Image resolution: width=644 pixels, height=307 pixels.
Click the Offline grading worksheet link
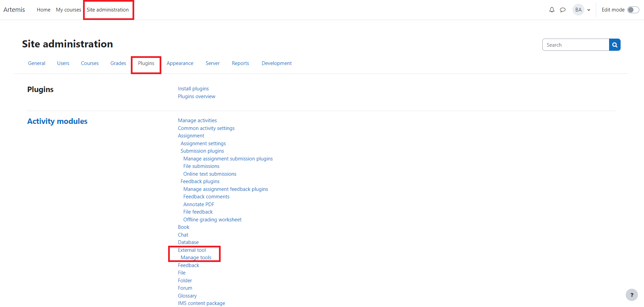[212, 219]
